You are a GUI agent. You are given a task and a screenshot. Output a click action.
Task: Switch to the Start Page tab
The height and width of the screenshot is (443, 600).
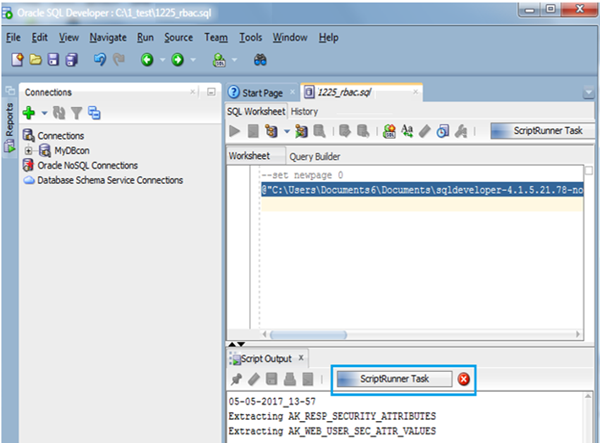(264, 93)
